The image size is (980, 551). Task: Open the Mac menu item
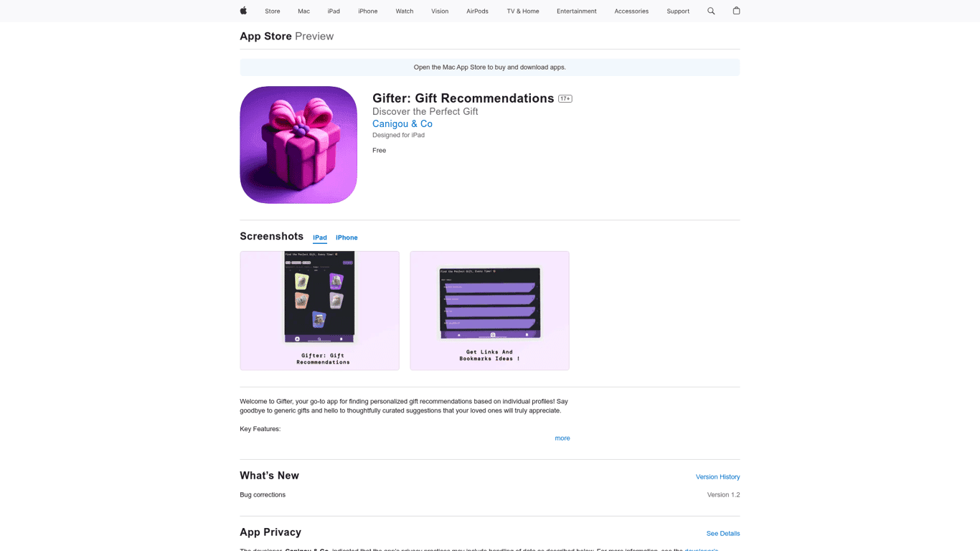point(303,11)
